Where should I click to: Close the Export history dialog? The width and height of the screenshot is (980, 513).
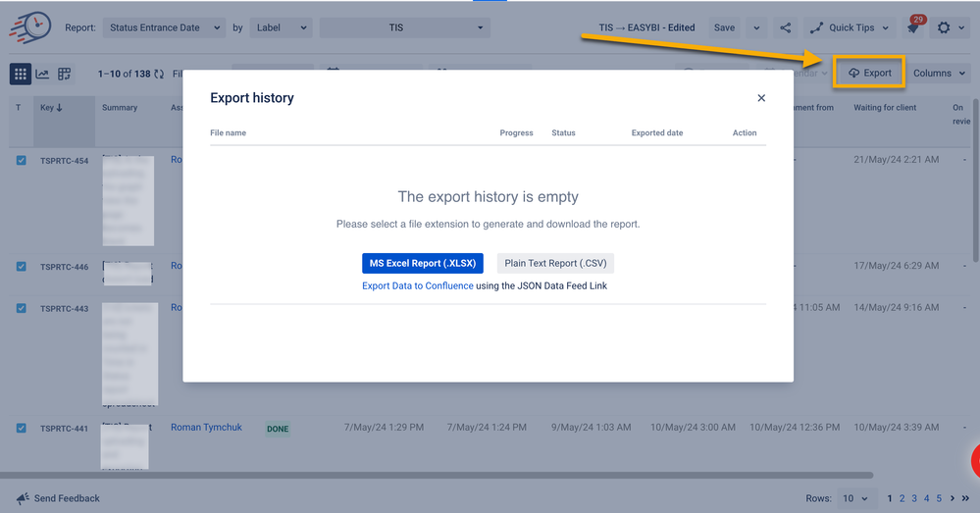point(761,98)
